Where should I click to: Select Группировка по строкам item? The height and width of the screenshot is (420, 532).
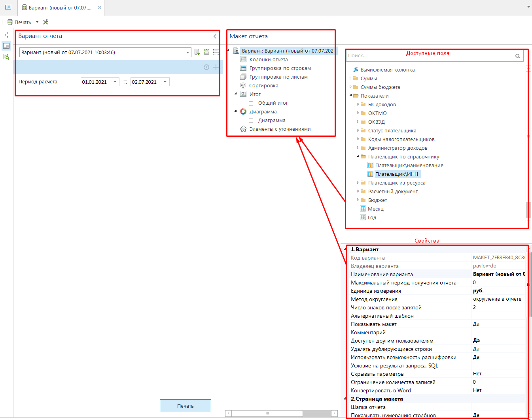click(280, 68)
